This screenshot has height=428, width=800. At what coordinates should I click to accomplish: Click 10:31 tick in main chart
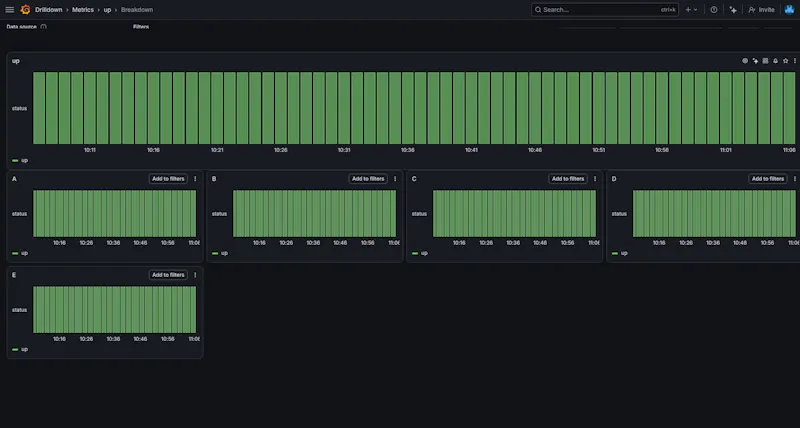[x=344, y=150]
